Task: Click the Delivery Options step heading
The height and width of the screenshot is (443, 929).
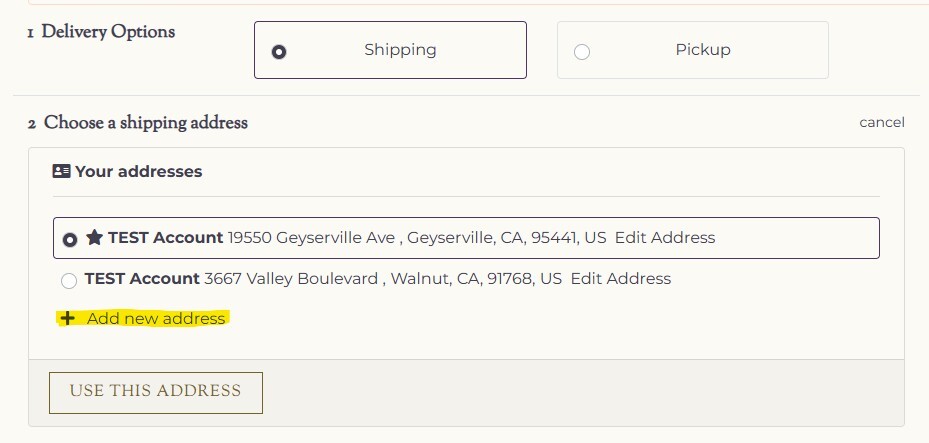Action: [108, 32]
